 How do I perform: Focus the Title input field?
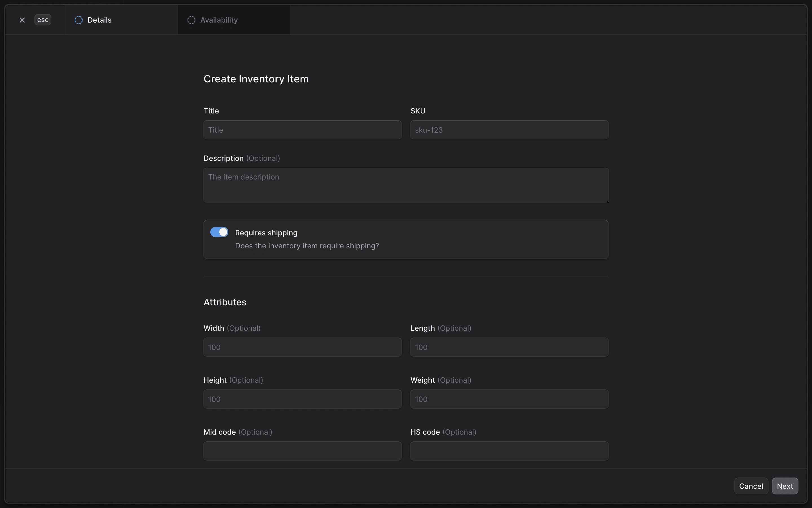point(302,130)
